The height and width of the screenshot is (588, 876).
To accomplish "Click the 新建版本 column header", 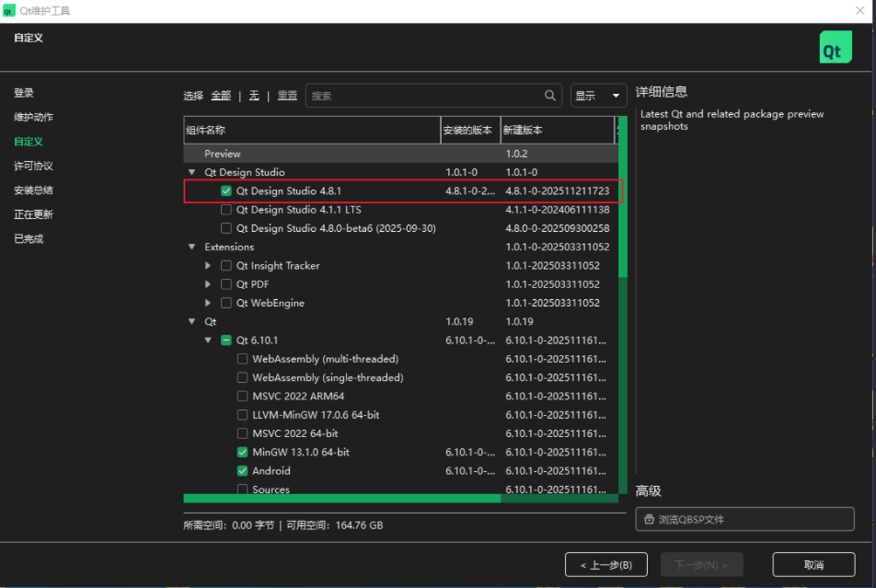I will point(558,131).
